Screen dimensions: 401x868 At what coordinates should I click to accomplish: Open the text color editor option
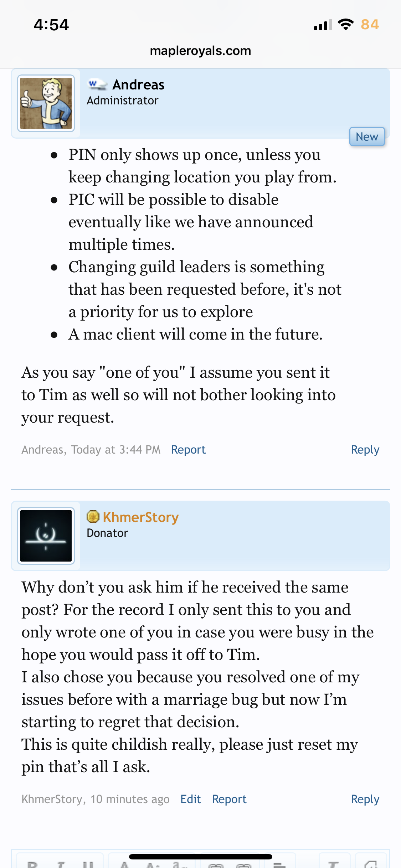click(x=124, y=863)
